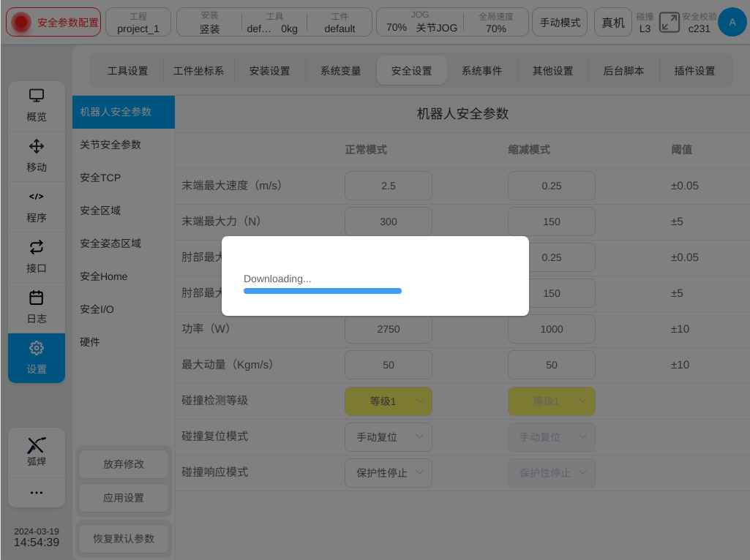Screen dimensions: 750x560
Task: Open the 接口 interface swap icon
Action: pos(37,247)
